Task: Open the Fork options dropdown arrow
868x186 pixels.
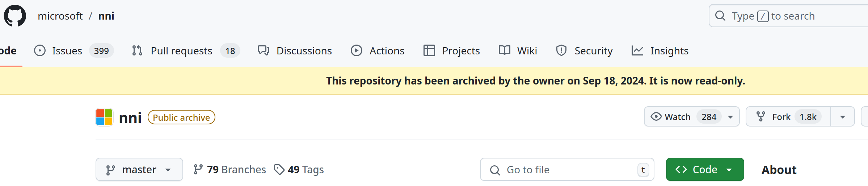Action: tap(843, 117)
